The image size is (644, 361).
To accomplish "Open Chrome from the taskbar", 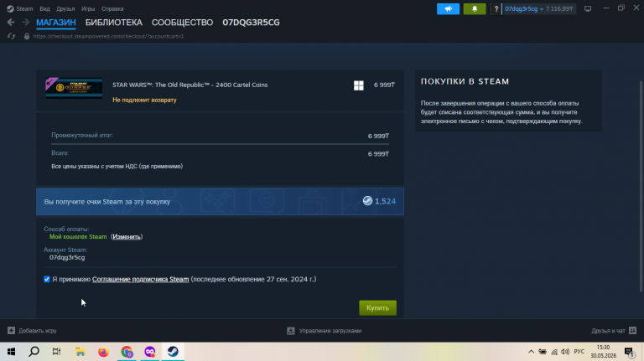I will pos(127,352).
